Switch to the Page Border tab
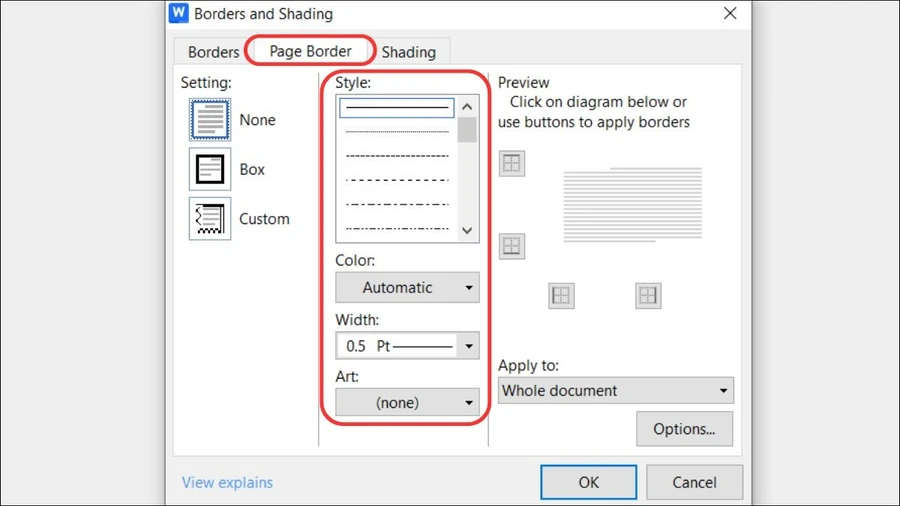 coord(311,51)
